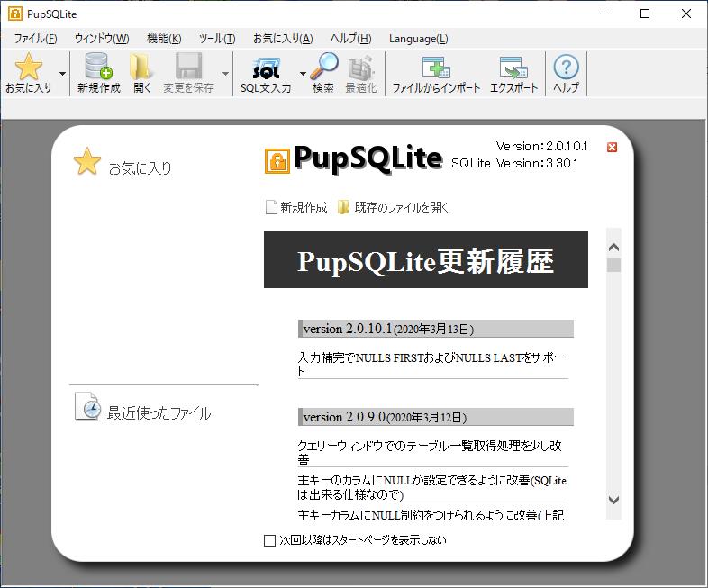Click the ファイルからインポート toolbar icon
The width and height of the screenshot is (708, 588).
click(x=436, y=68)
